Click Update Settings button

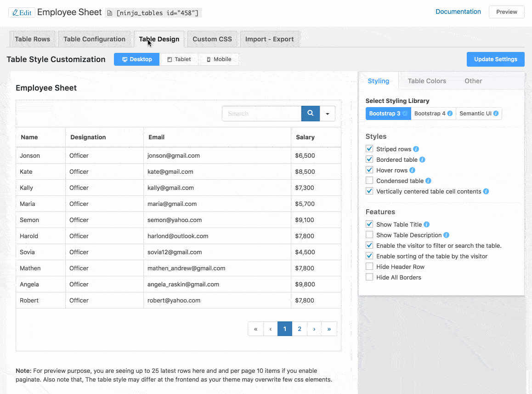click(x=495, y=59)
